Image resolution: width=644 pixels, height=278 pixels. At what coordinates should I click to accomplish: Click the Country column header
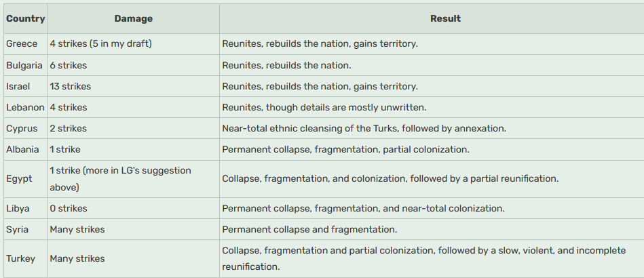click(25, 19)
